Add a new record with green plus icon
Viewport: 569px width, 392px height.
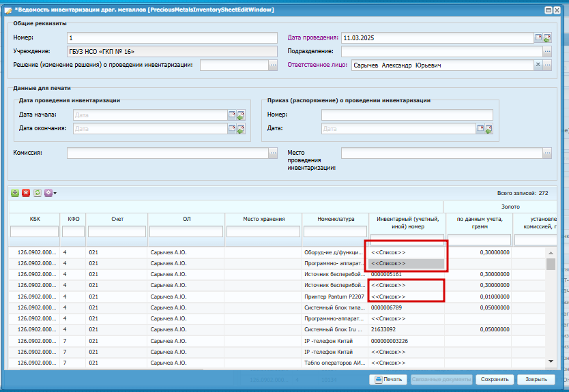(x=15, y=193)
